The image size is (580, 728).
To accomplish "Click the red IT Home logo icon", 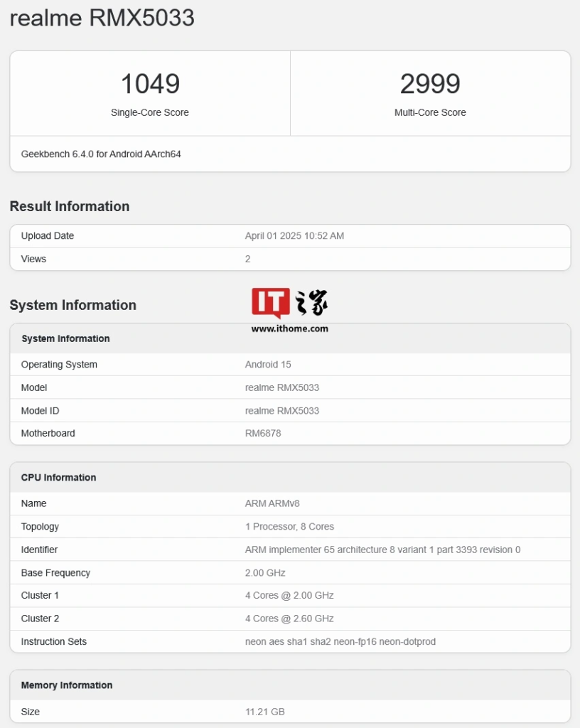I will (270, 303).
